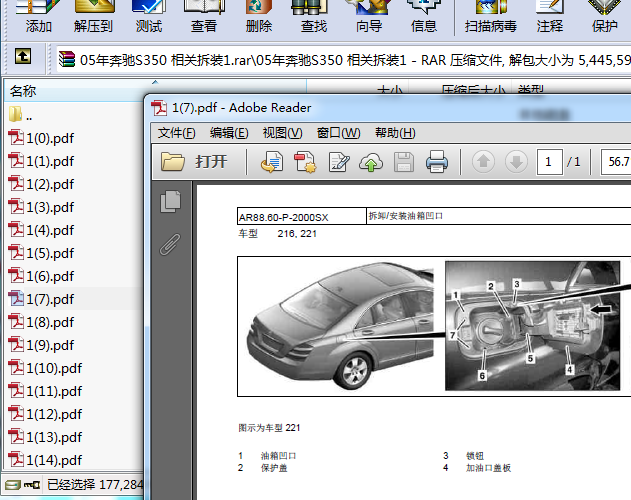The height and width of the screenshot is (500, 631).
Task: Select file 1(10).pdf in WinRAR list
Action: pos(45,368)
